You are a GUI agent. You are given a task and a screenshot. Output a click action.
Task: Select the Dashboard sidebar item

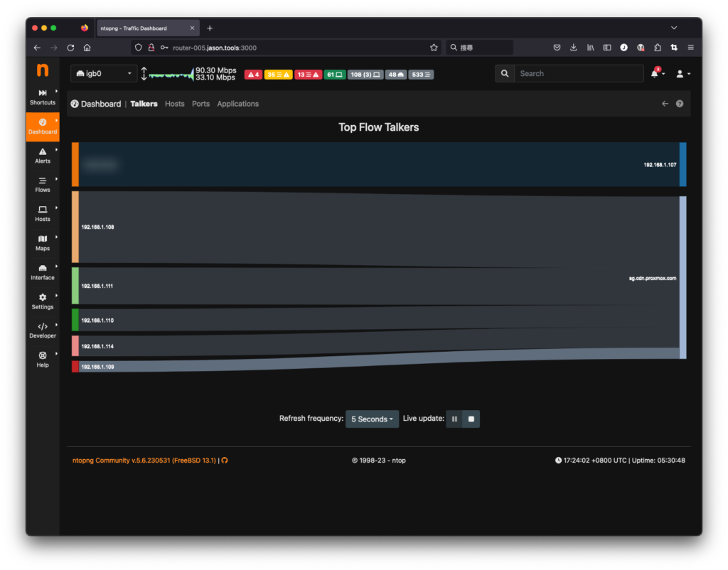point(43,127)
